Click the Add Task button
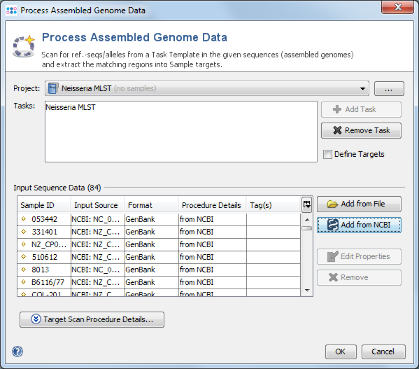 (x=361, y=109)
